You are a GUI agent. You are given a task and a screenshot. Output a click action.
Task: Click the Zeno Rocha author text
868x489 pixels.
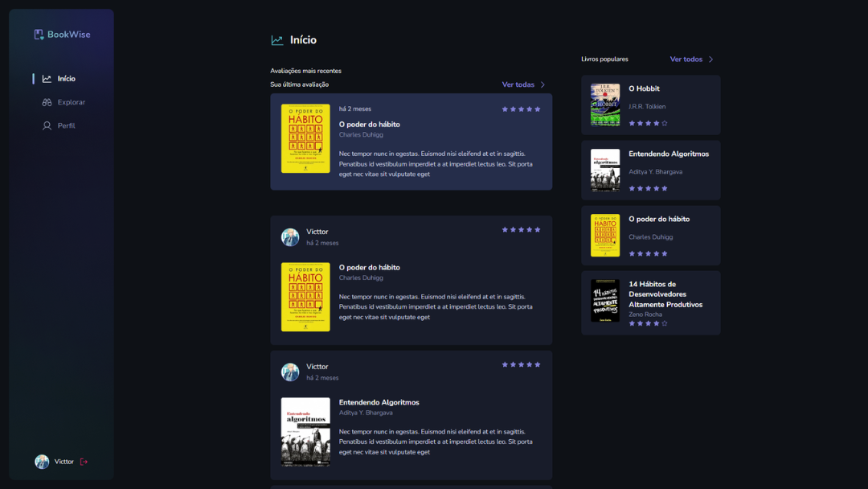[645, 314]
